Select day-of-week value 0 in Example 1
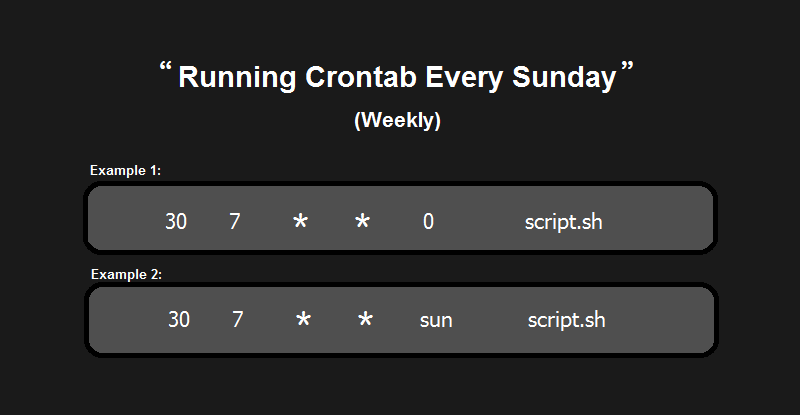This screenshot has width=800, height=415. (428, 222)
